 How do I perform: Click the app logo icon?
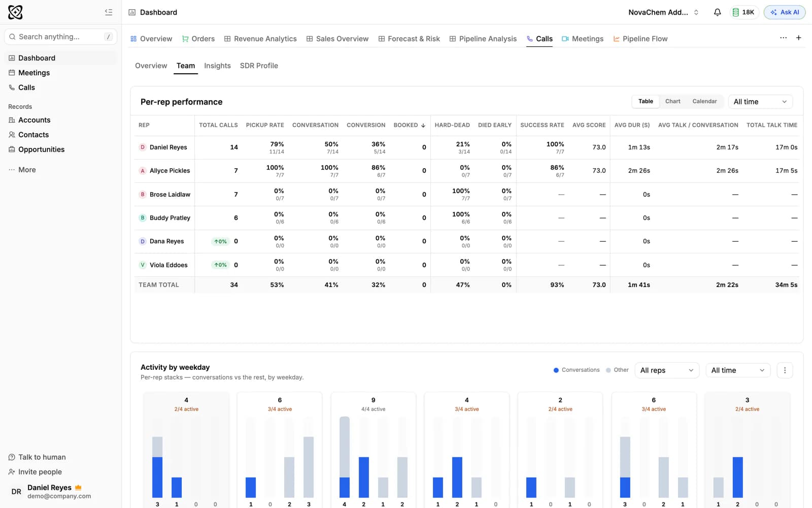[x=15, y=12]
